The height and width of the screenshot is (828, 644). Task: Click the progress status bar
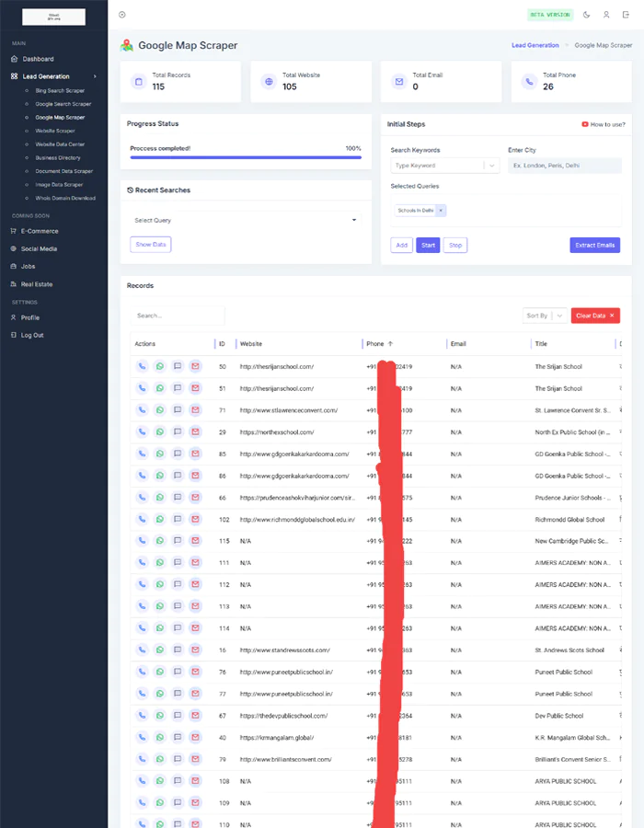coord(245,157)
